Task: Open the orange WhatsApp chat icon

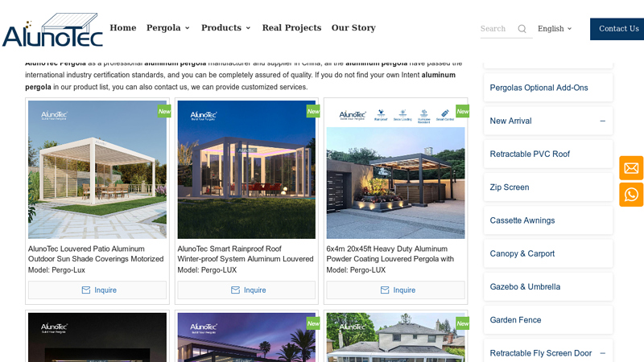Action: click(631, 195)
